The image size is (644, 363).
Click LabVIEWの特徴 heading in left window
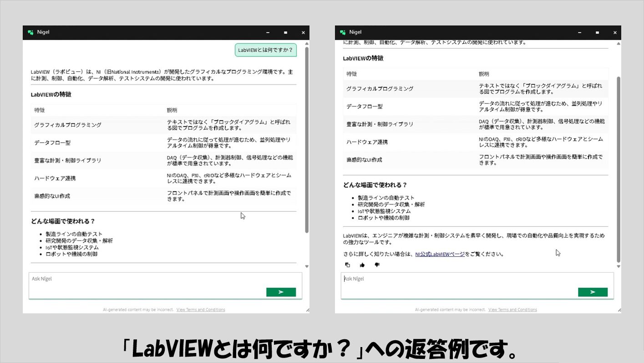tap(51, 95)
